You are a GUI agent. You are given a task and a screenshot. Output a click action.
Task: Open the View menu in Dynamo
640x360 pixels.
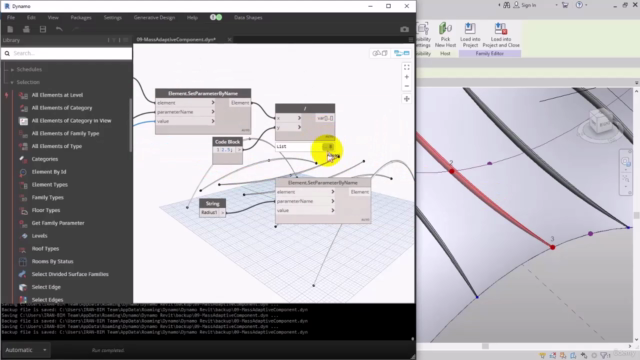coord(53,18)
